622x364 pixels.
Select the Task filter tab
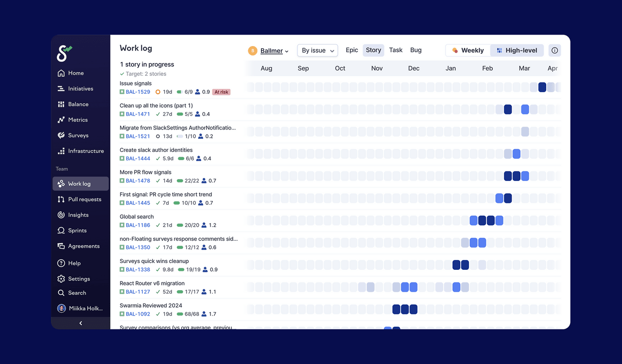(396, 50)
